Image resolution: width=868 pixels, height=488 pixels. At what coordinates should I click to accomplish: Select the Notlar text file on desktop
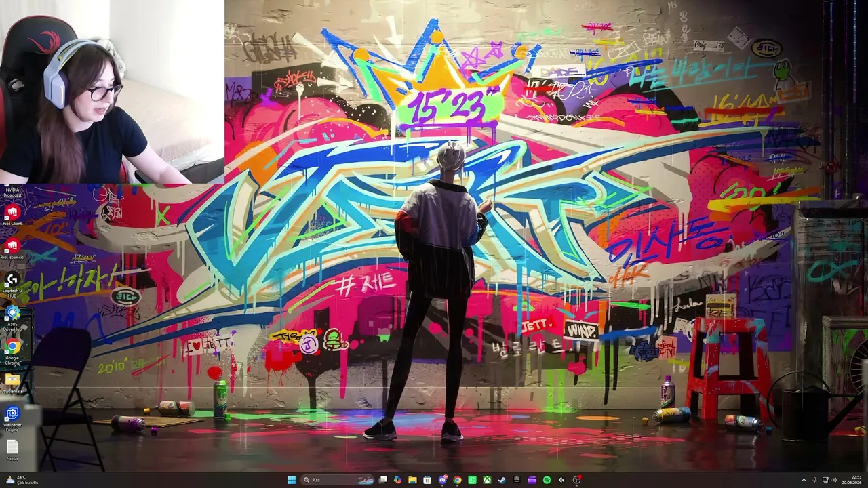(12, 450)
